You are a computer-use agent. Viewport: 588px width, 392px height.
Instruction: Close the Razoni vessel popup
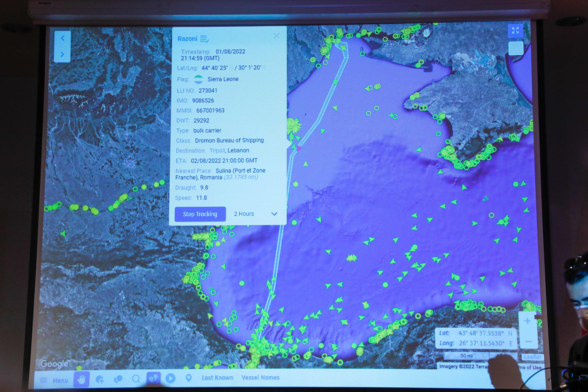[x=276, y=36]
